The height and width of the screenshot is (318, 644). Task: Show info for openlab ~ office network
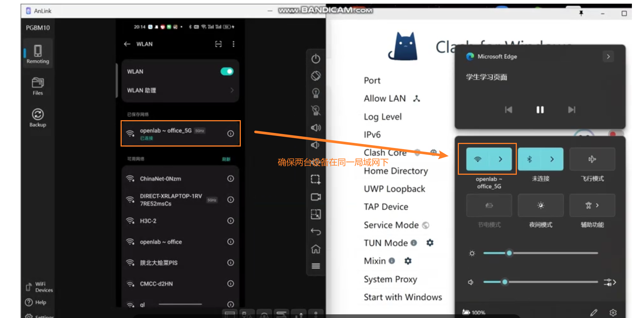231,242
